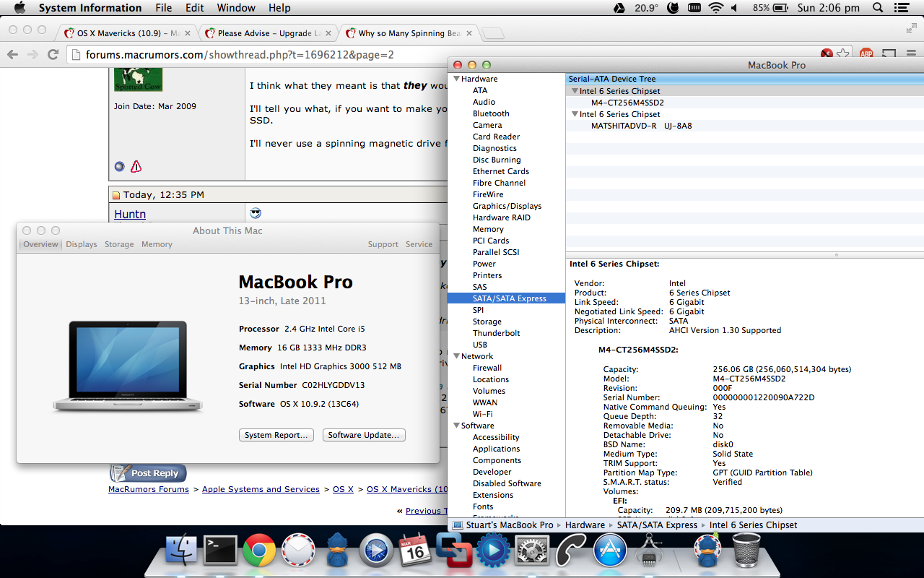Select M4-CT256M4SSD2 in the device tree
This screenshot has height=578, width=924.
point(627,103)
